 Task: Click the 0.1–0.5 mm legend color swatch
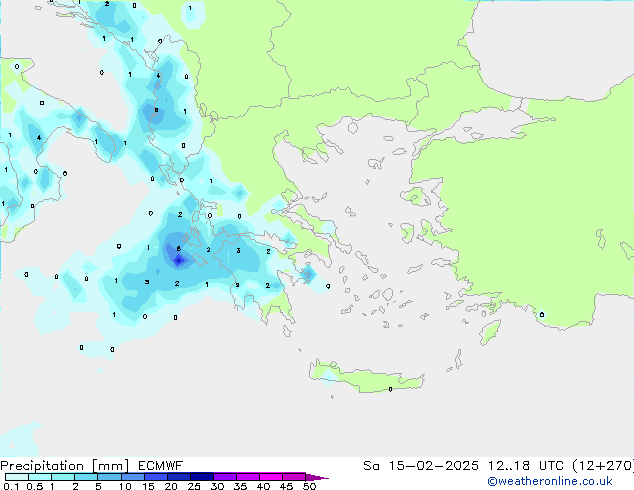coord(17,477)
